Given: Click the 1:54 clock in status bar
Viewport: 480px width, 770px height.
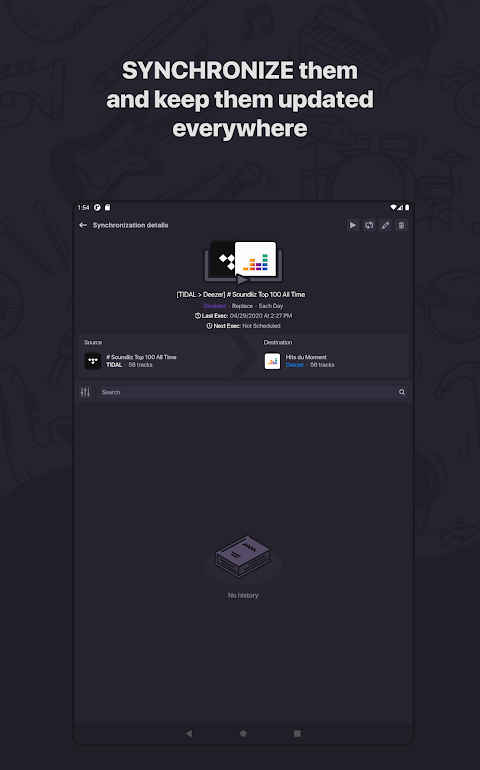Looking at the screenshot, I should [84, 208].
